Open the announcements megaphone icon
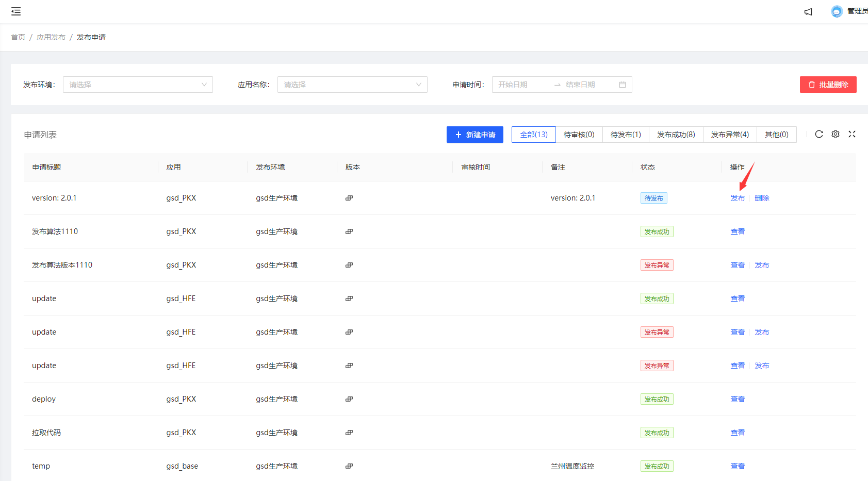 pyautogui.click(x=808, y=11)
